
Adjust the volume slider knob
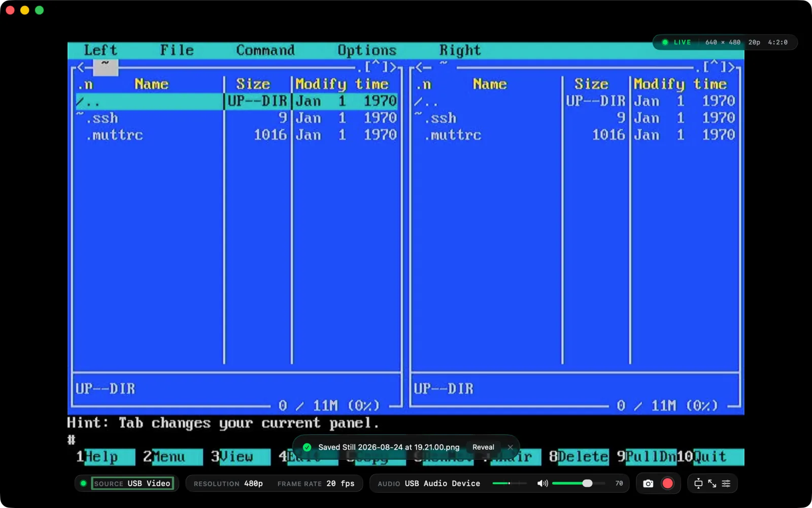[587, 483]
